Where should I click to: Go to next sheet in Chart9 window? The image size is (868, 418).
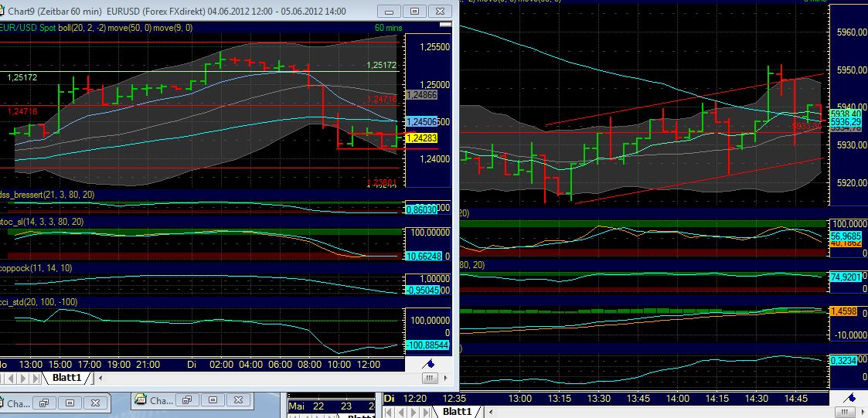[x=22, y=378]
